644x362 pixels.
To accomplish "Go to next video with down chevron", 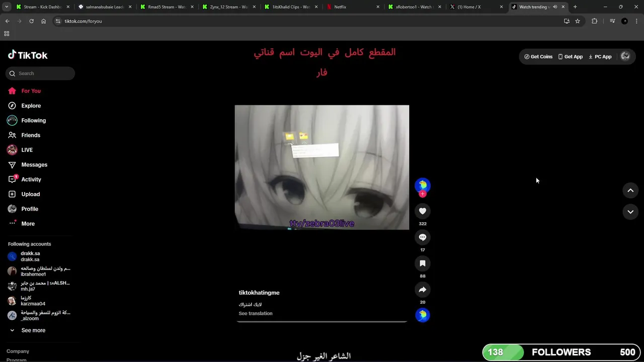I will tap(630, 212).
